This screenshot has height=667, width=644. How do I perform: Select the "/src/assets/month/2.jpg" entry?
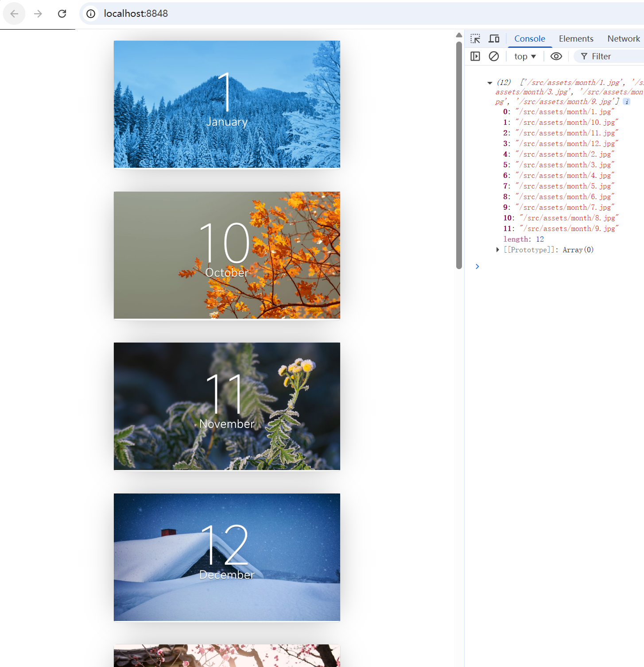pyautogui.click(x=565, y=154)
